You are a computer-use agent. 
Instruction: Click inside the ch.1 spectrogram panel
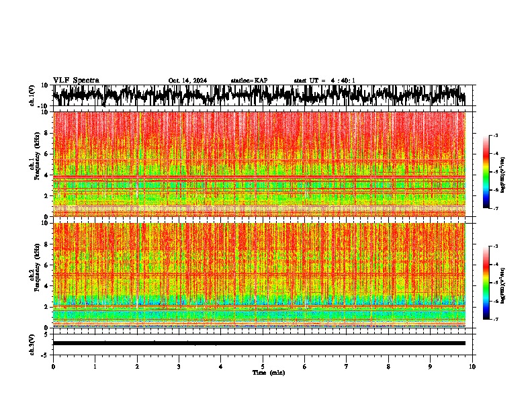coord(259,164)
